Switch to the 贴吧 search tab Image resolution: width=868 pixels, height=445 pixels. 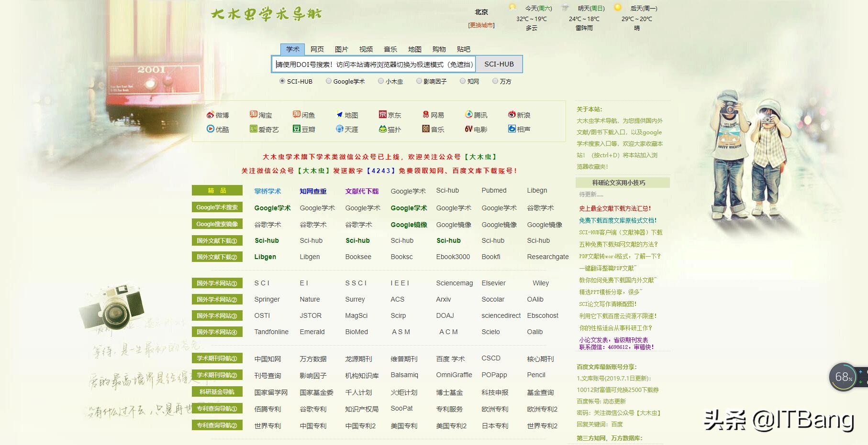click(x=464, y=49)
